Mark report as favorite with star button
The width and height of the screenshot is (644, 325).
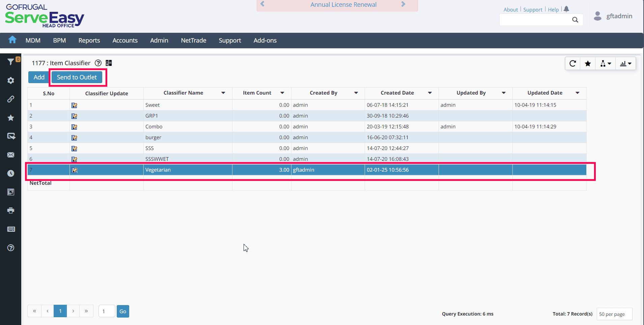[x=588, y=63]
